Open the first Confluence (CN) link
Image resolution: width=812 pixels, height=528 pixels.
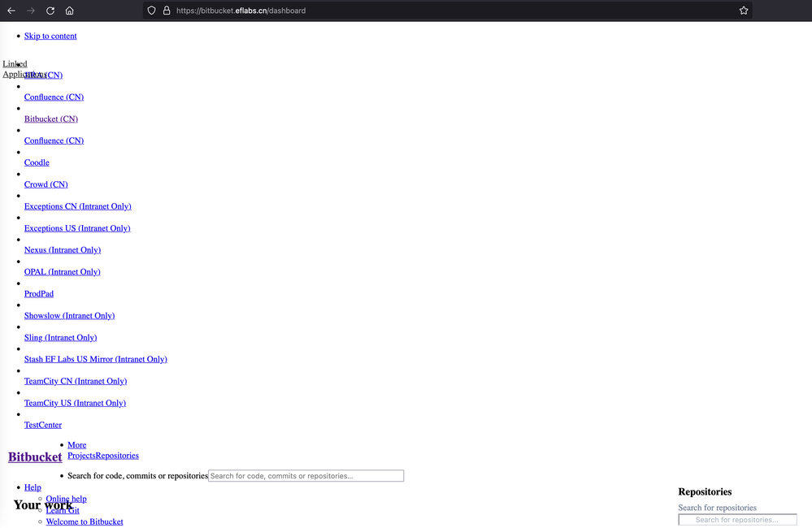coord(54,97)
